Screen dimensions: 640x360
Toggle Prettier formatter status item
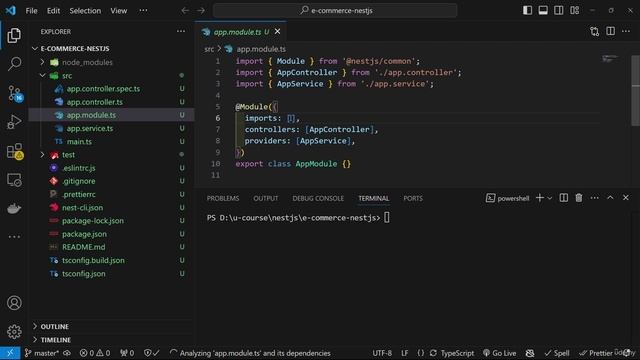point(596,353)
